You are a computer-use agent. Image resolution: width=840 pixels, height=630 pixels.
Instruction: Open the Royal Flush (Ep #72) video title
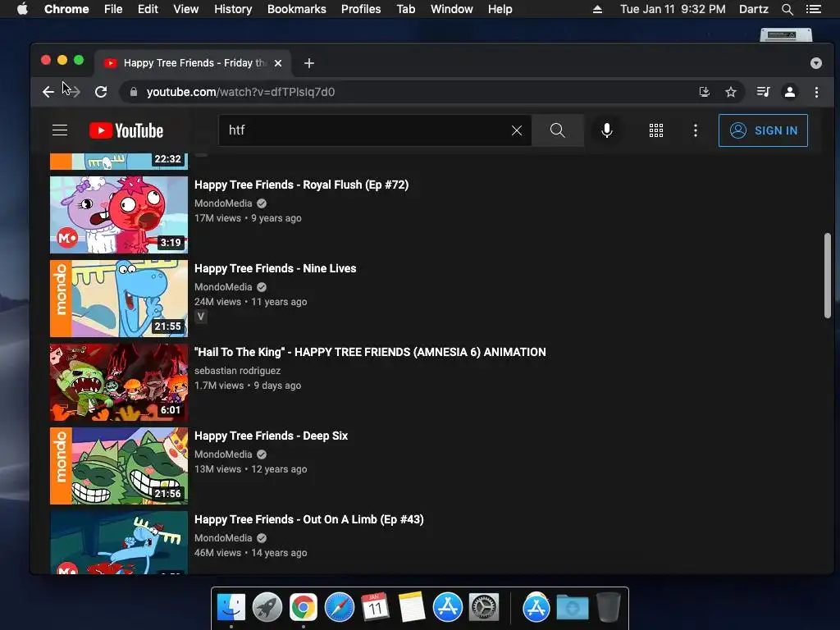[x=301, y=185]
